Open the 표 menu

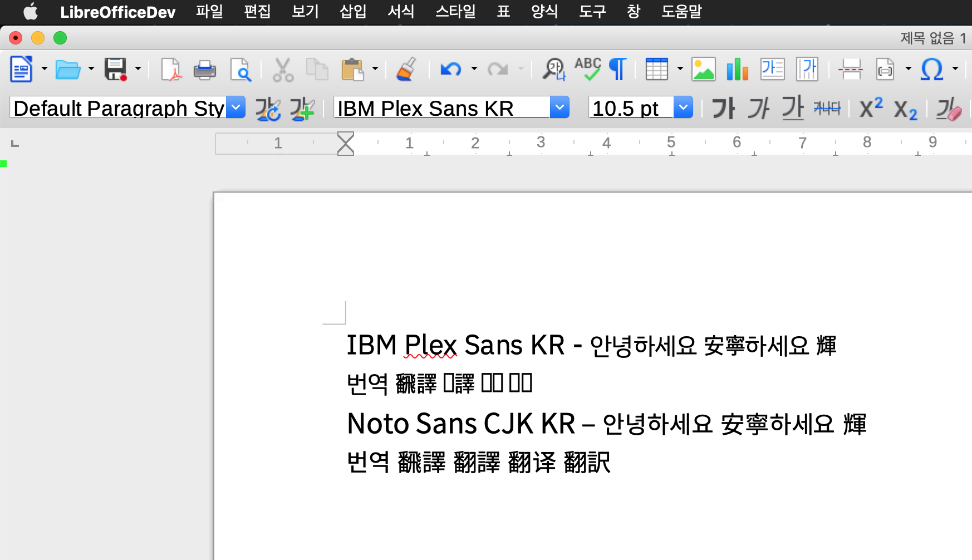[x=503, y=11]
